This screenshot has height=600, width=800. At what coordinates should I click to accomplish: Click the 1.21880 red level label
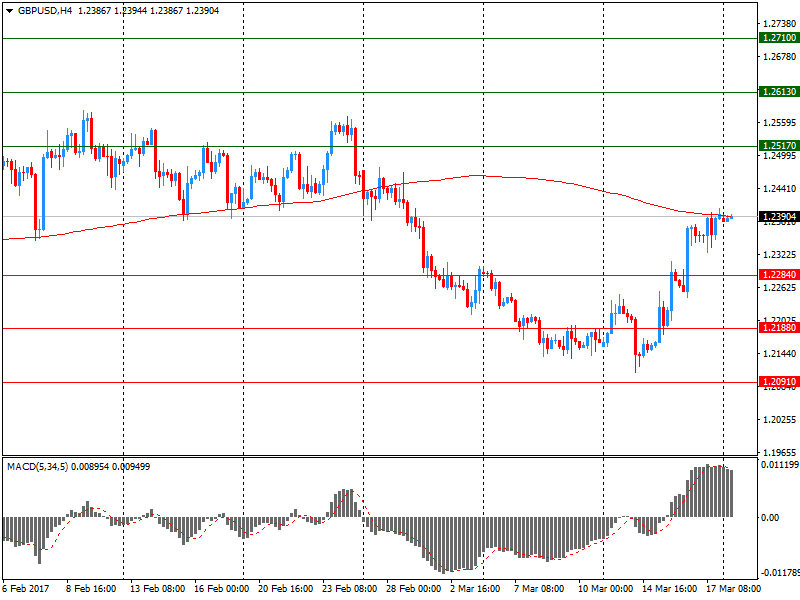779,328
